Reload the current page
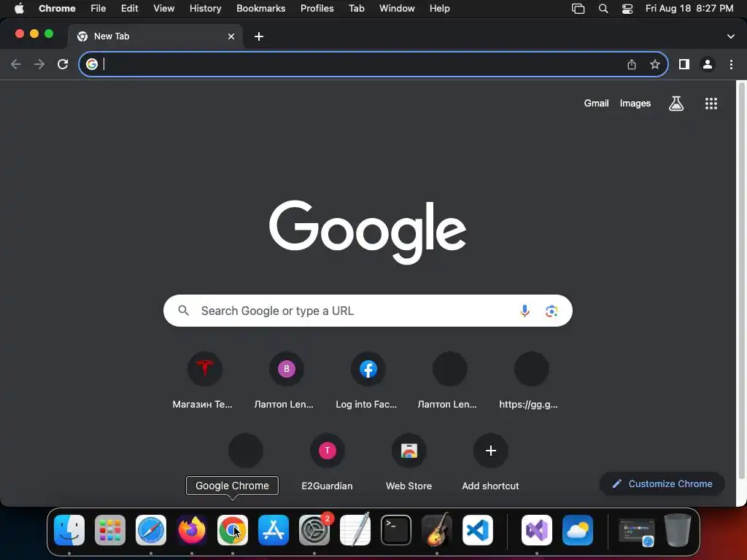Screen dimensions: 747x560 click(63, 64)
